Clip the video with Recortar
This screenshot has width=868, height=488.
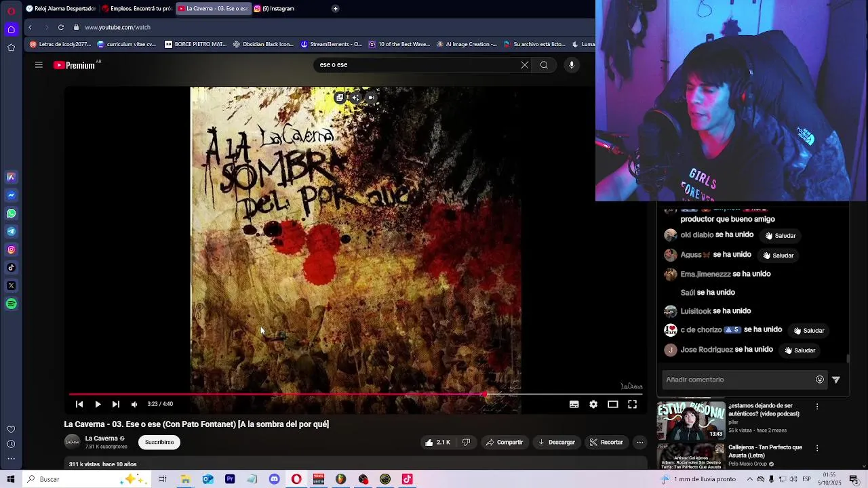tap(606, 442)
